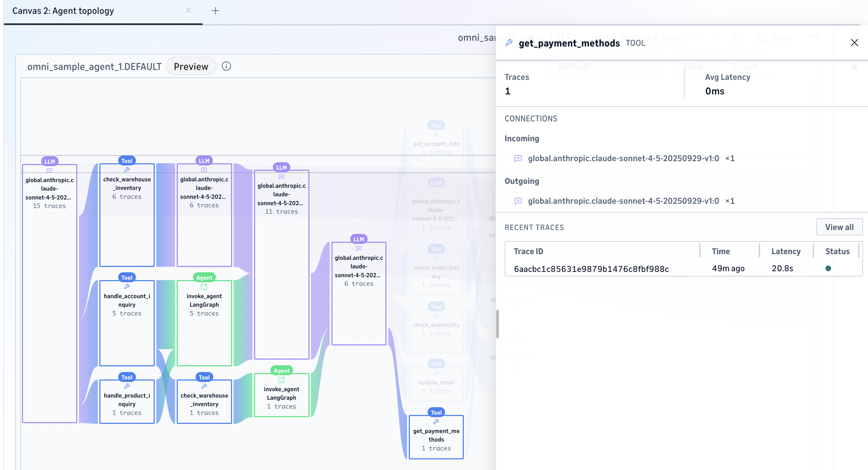
Task: Select the LLM node with 15 traces
Action: coord(50,293)
